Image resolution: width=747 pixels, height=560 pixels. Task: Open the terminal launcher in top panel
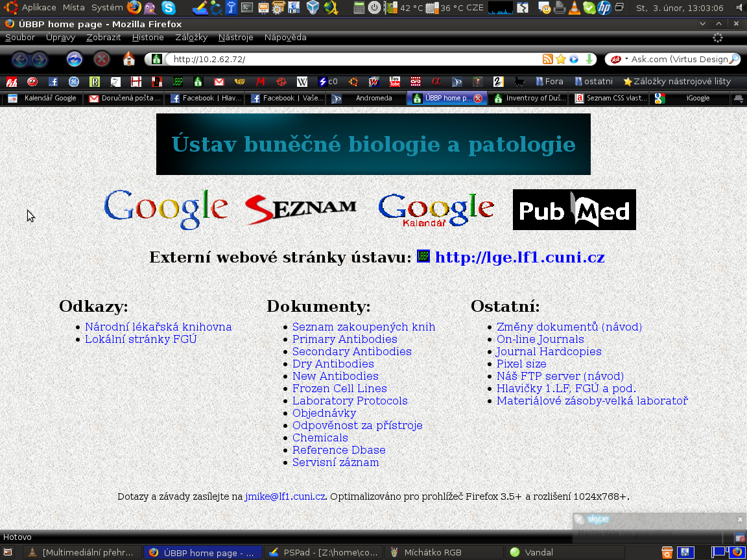tap(247, 8)
